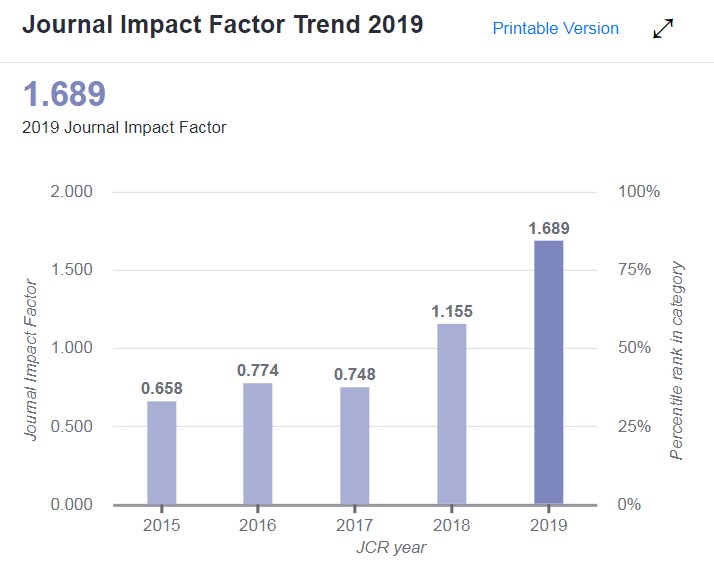The height and width of the screenshot is (565, 714).
Task: Click the large 1.689 headline value
Action: tap(64, 94)
